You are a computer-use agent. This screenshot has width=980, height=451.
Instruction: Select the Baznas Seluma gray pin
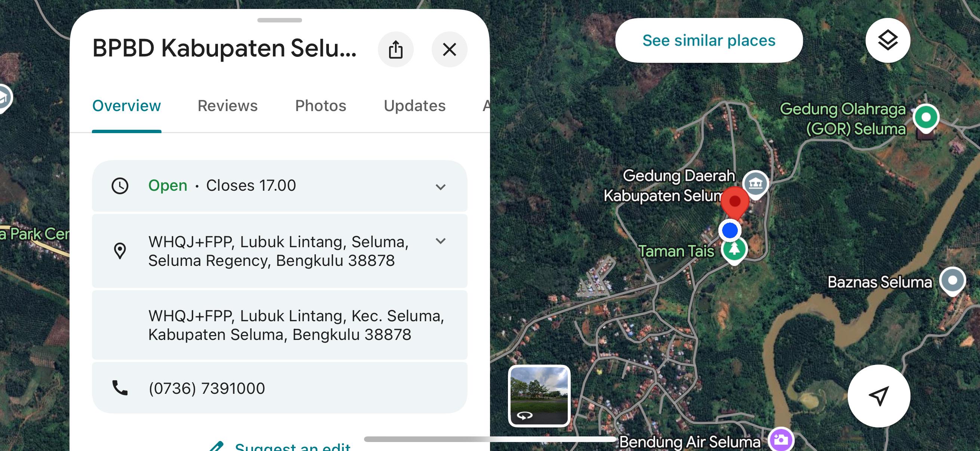952,281
